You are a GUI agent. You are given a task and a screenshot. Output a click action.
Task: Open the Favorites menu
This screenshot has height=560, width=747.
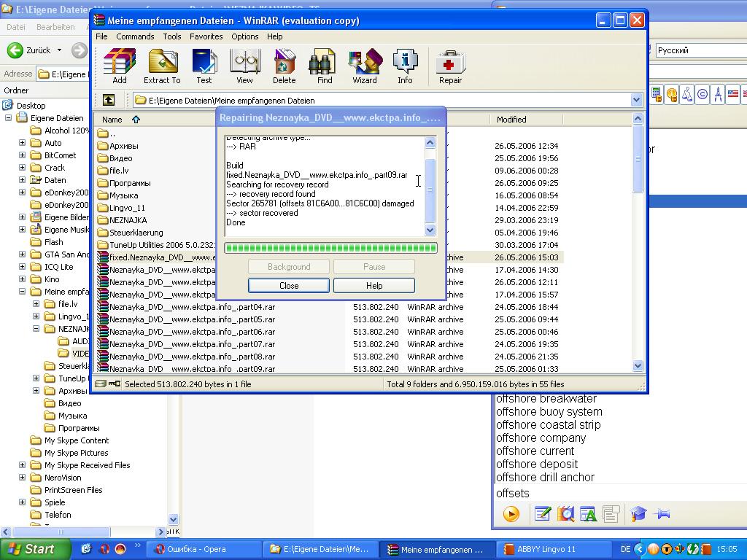[x=206, y=36]
